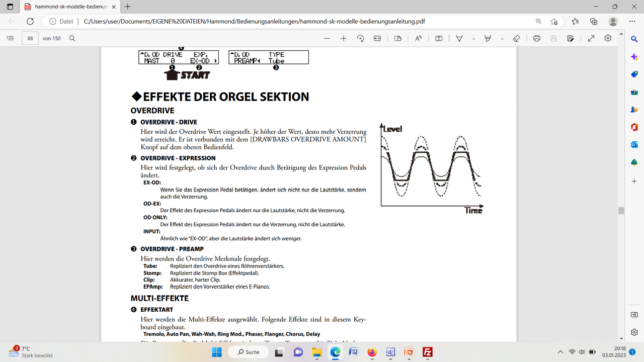
Task: Zoom in with the plus button
Action: click(x=344, y=38)
